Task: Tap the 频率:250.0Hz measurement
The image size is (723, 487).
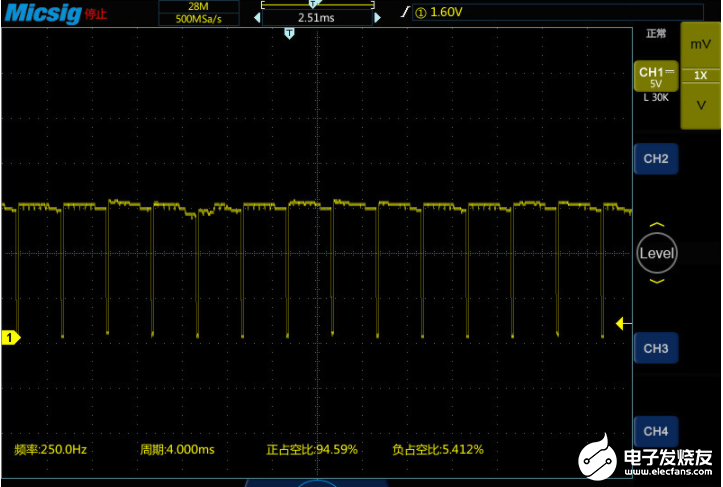Action: 51,450
